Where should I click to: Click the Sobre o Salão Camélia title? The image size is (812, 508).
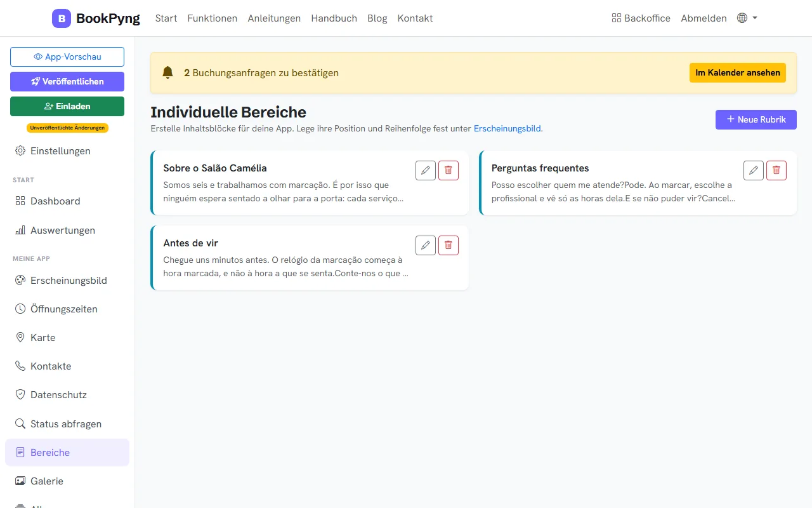coord(215,168)
